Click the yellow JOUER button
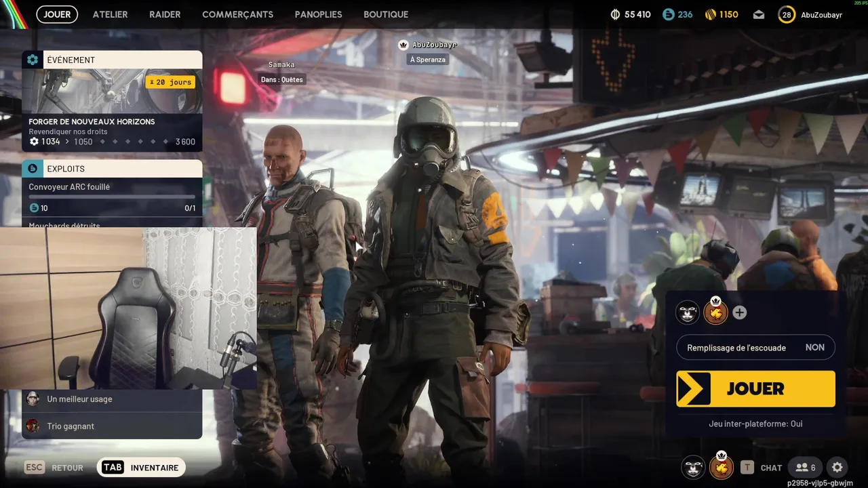The height and width of the screenshot is (488, 868). 755,388
